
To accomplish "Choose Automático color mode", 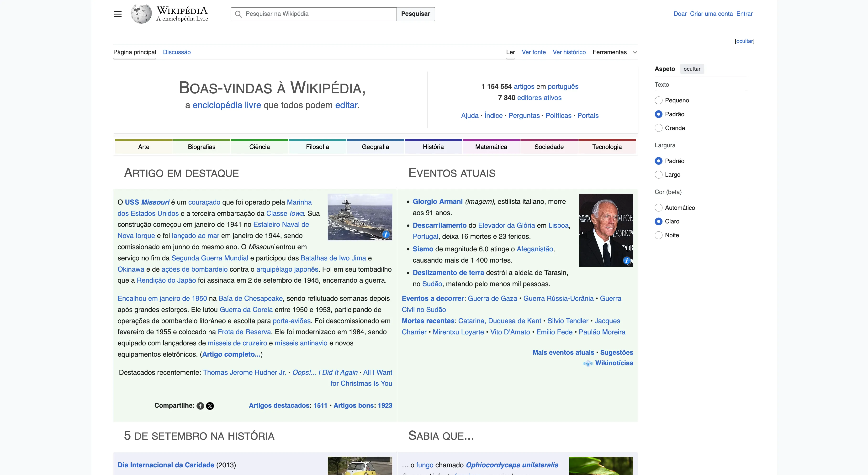I will (x=658, y=208).
